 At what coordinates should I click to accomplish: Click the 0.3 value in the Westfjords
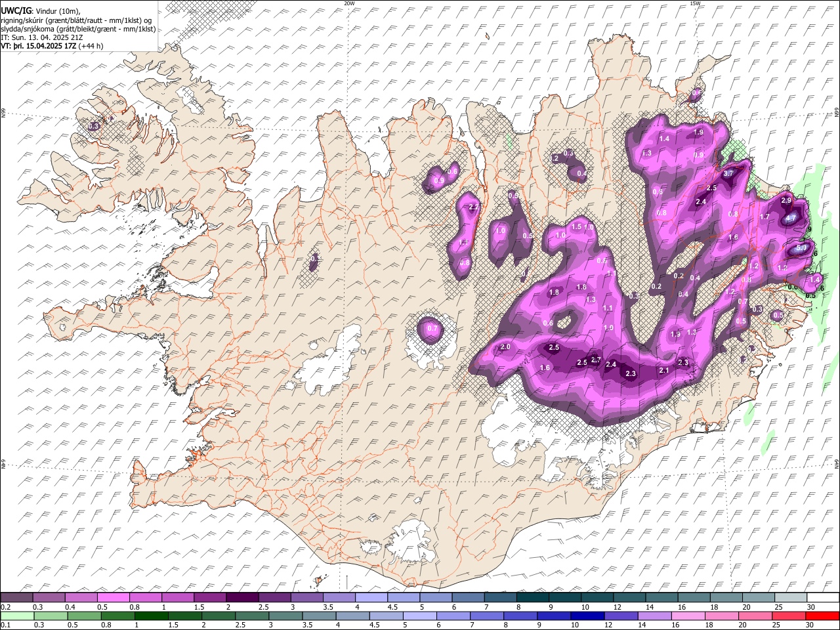click(x=93, y=126)
